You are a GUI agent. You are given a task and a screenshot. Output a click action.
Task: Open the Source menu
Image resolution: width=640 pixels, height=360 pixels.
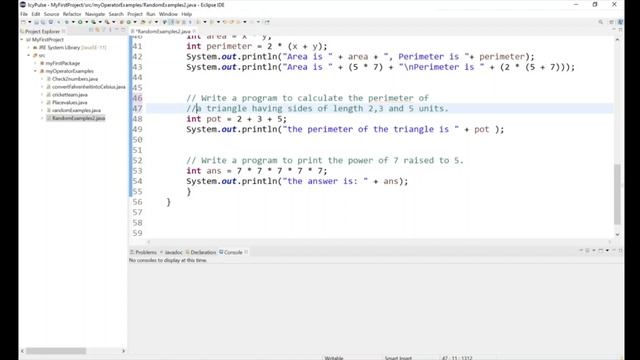coord(51,14)
